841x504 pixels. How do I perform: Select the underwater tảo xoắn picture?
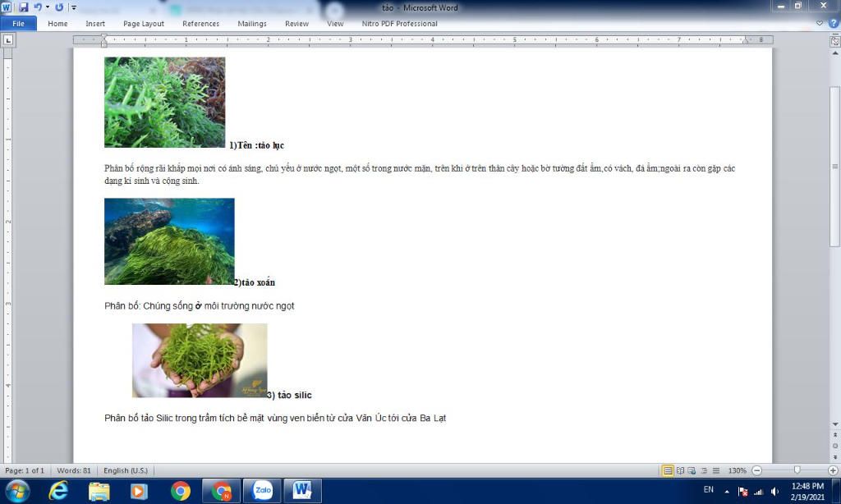click(x=169, y=241)
